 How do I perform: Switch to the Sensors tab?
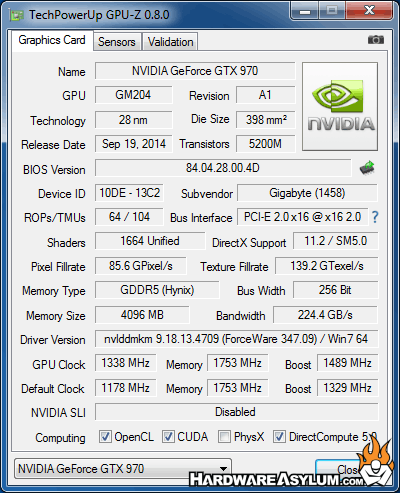click(117, 42)
